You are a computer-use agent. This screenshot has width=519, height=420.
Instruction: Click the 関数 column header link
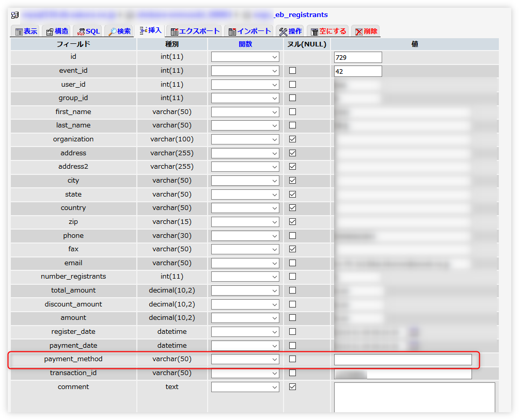coord(245,44)
